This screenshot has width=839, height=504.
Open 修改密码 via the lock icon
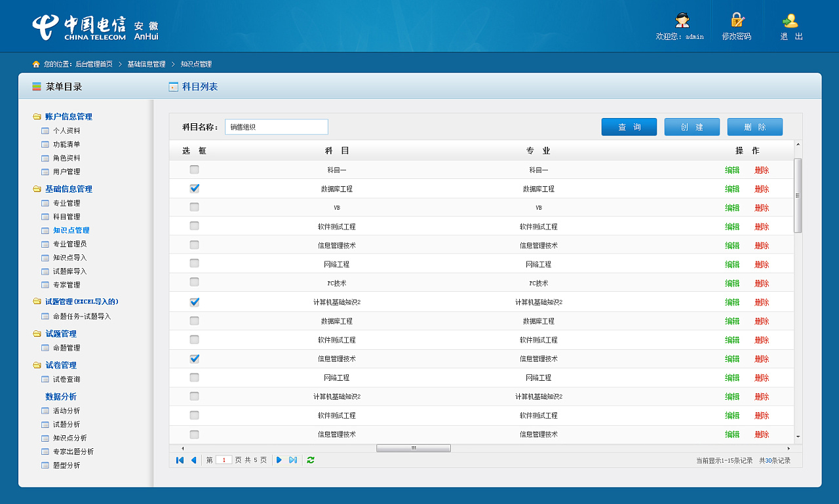737,20
